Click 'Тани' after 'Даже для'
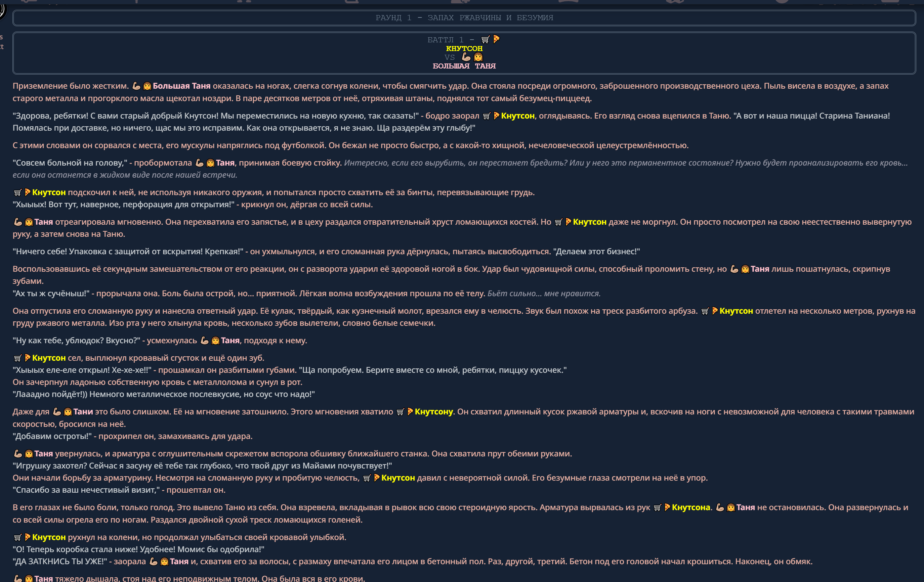 pyautogui.click(x=83, y=412)
